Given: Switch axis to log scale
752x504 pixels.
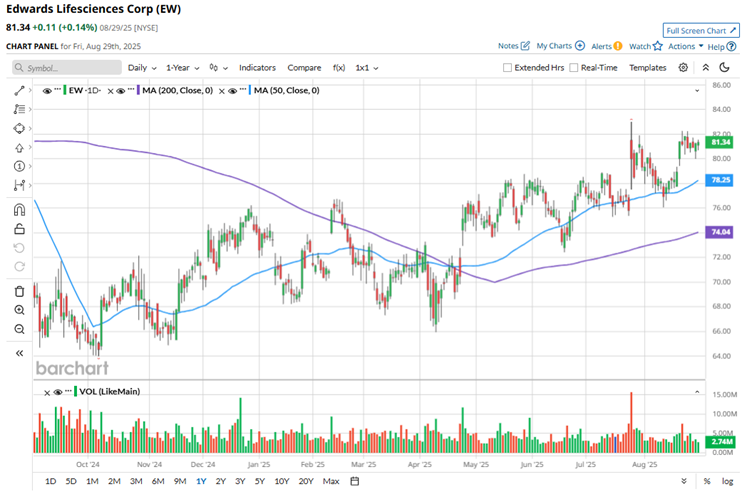Looking at the screenshot, I should [728, 481].
